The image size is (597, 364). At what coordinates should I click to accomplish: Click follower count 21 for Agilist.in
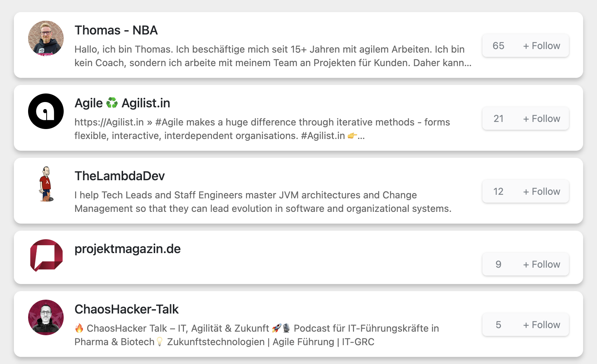click(x=498, y=119)
